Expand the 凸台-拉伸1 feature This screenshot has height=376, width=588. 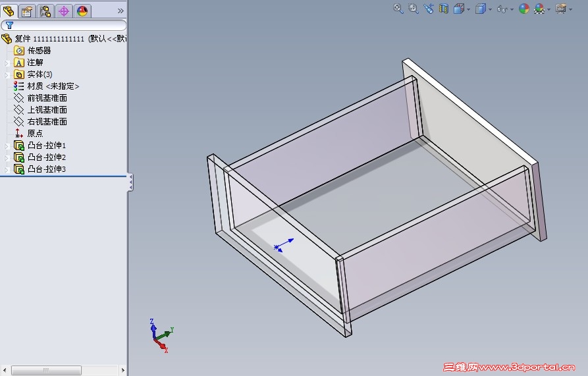point(7,146)
